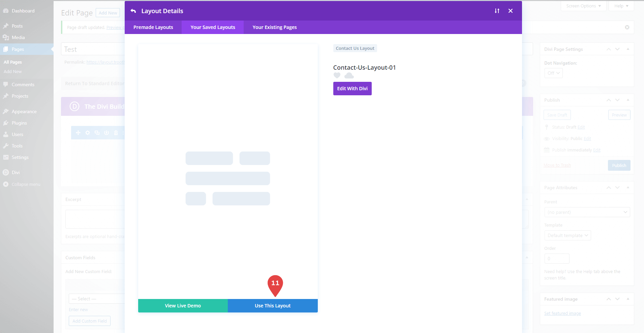The width and height of the screenshot is (644, 333).
Task: Click the Settings icon in sidebar
Action: [6, 157]
